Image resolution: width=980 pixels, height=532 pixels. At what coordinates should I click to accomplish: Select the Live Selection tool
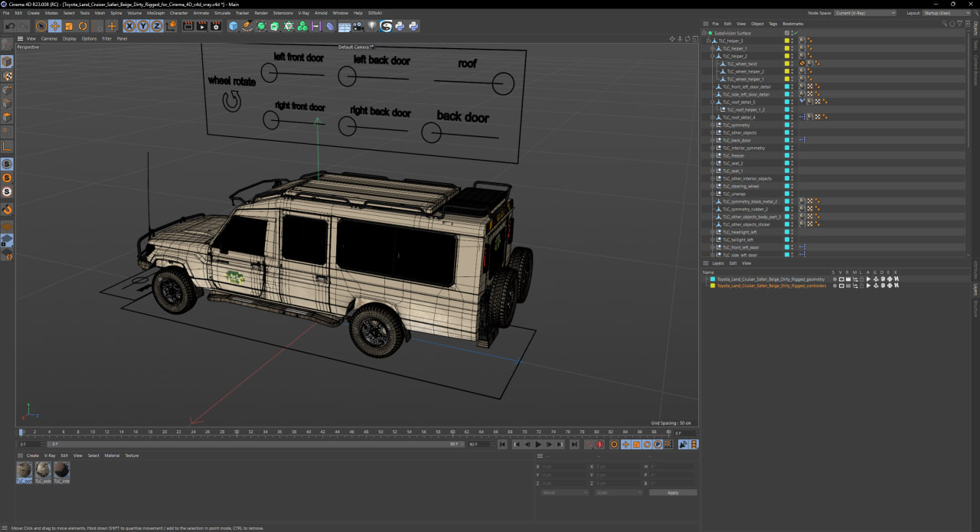pos(41,26)
